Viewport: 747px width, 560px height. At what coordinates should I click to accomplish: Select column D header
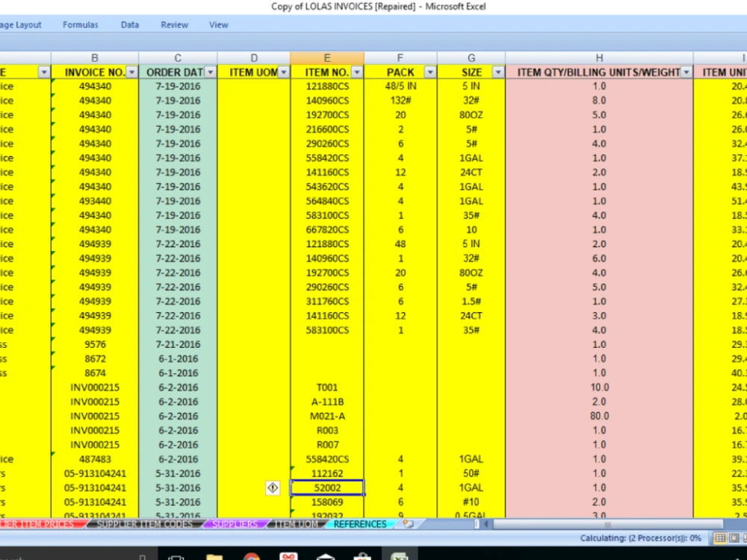click(x=254, y=57)
